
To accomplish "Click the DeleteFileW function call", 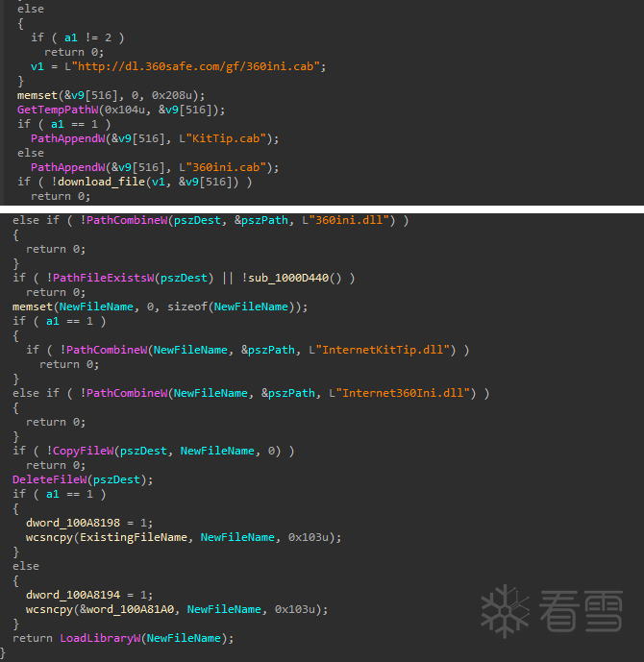I will [x=49, y=479].
